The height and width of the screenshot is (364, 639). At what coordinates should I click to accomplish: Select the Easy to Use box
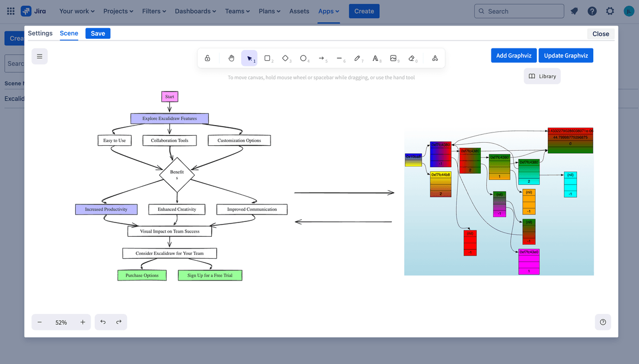(114, 140)
